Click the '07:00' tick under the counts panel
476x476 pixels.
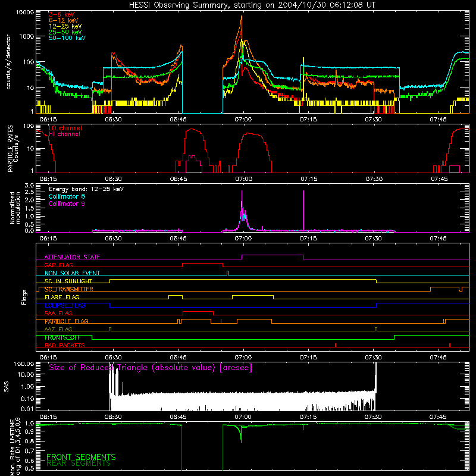click(243, 120)
